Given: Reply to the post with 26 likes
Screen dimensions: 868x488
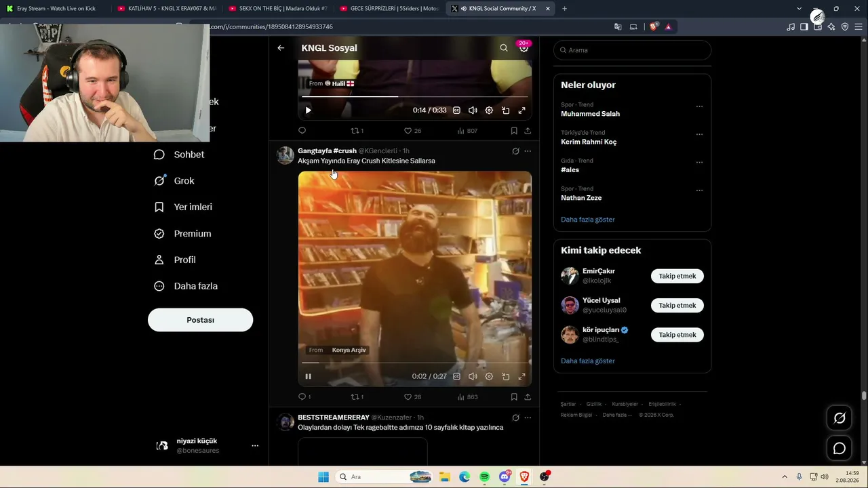Looking at the screenshot, I should pyautogui.click(x=302, y=131).
